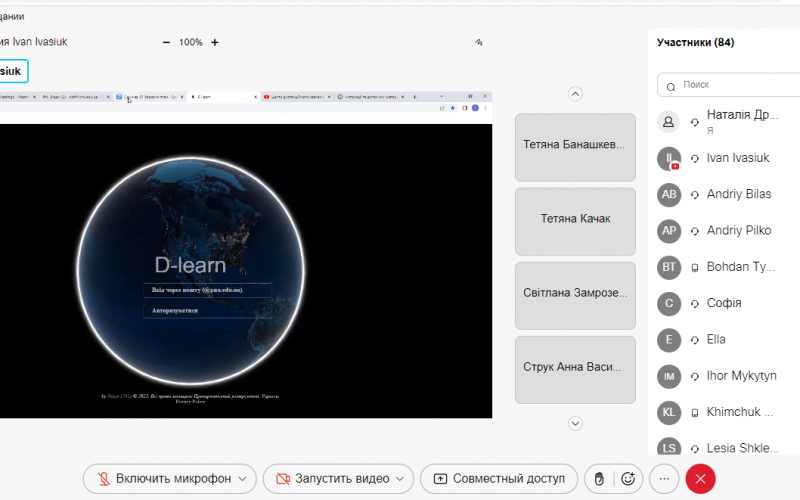Click the raise hand icon
This screenshot has height=500, width=800.
point(598,479)
